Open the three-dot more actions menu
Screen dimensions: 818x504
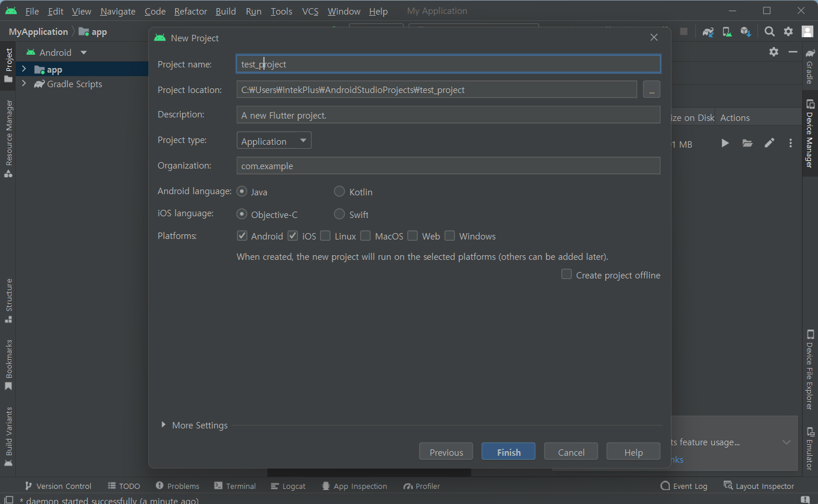pyautogui.click(x=791, y=143)
